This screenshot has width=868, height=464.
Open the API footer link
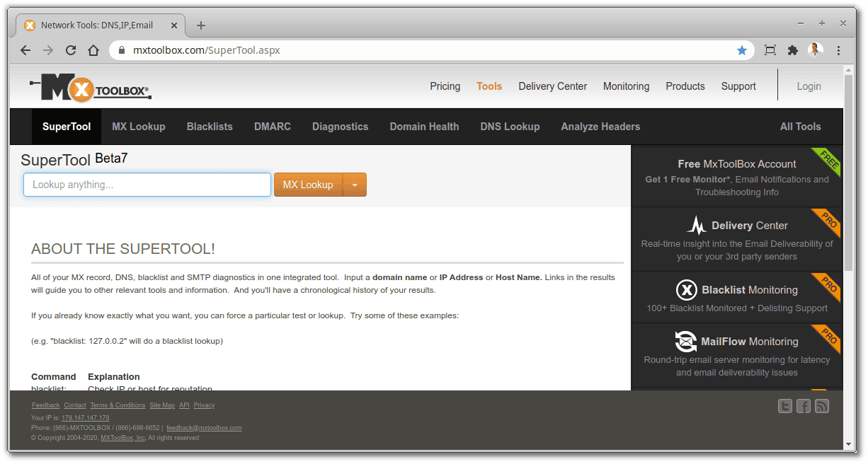184,405
